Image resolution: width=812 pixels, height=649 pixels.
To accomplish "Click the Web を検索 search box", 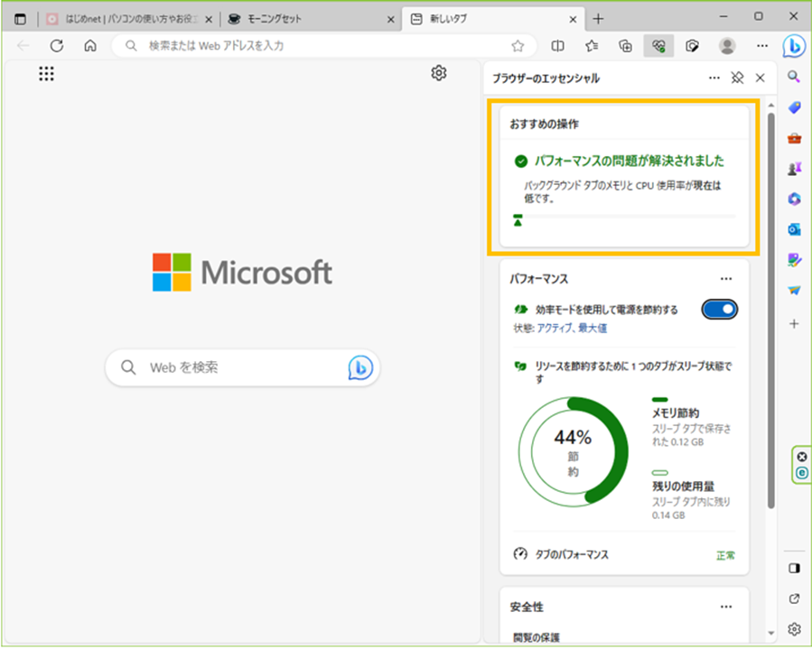I will coord(242,368).
